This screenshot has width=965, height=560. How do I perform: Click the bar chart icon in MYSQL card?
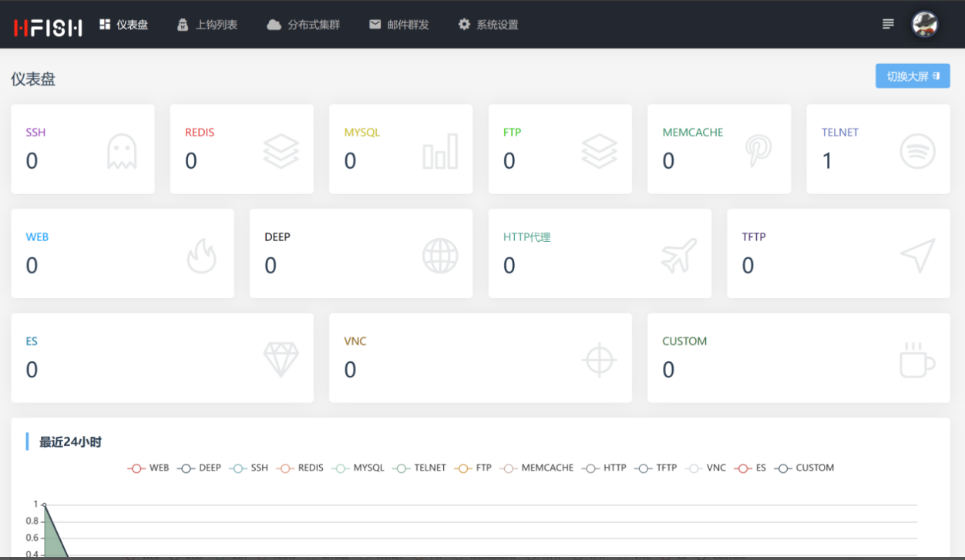click(440, 151)
